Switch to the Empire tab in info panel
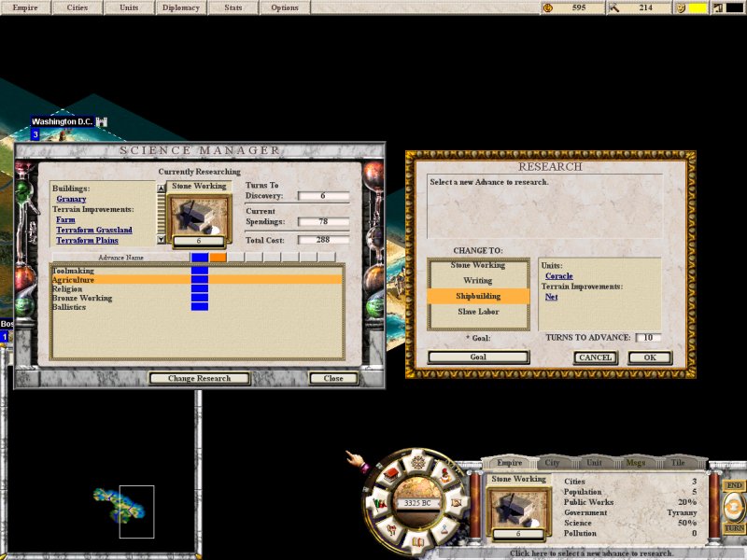 [x=509, y=462]
